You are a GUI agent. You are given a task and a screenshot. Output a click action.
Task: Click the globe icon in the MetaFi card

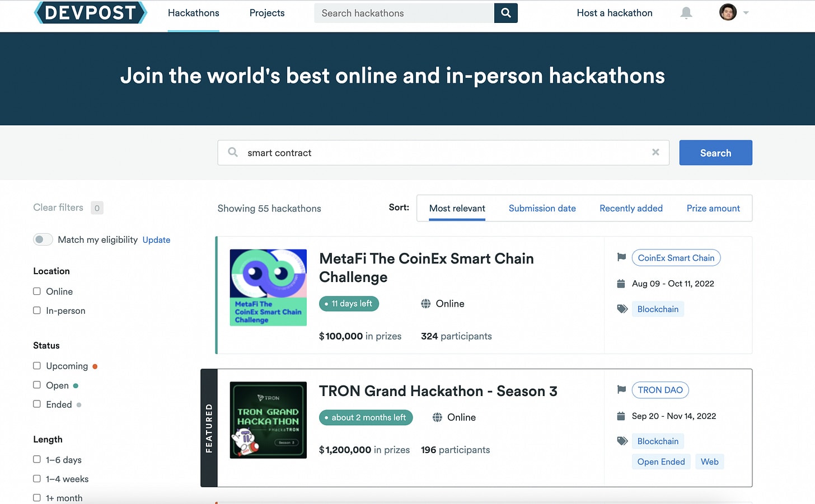(426, 304)
